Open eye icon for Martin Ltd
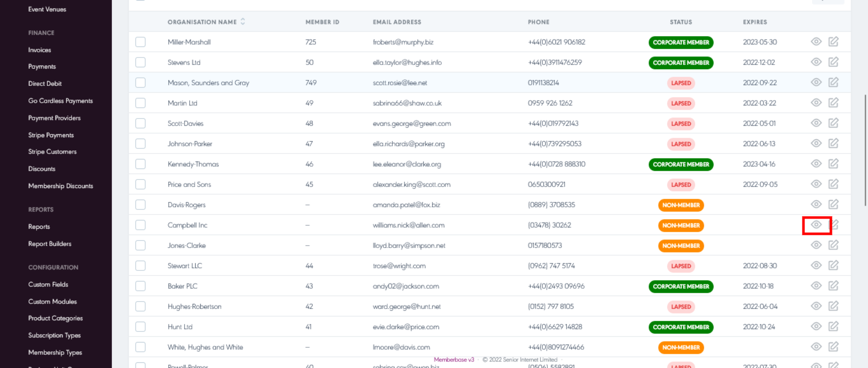 [x=816, y=103]
